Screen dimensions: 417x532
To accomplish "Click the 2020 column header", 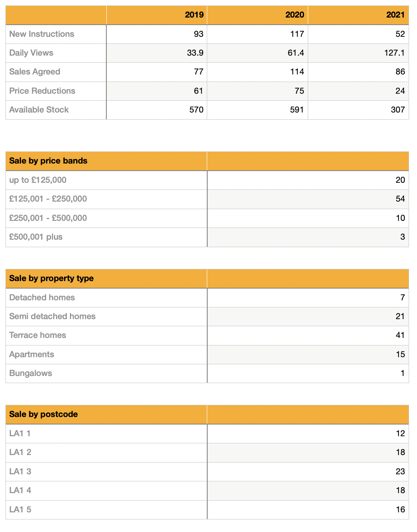I will click(x=295, y=15).
